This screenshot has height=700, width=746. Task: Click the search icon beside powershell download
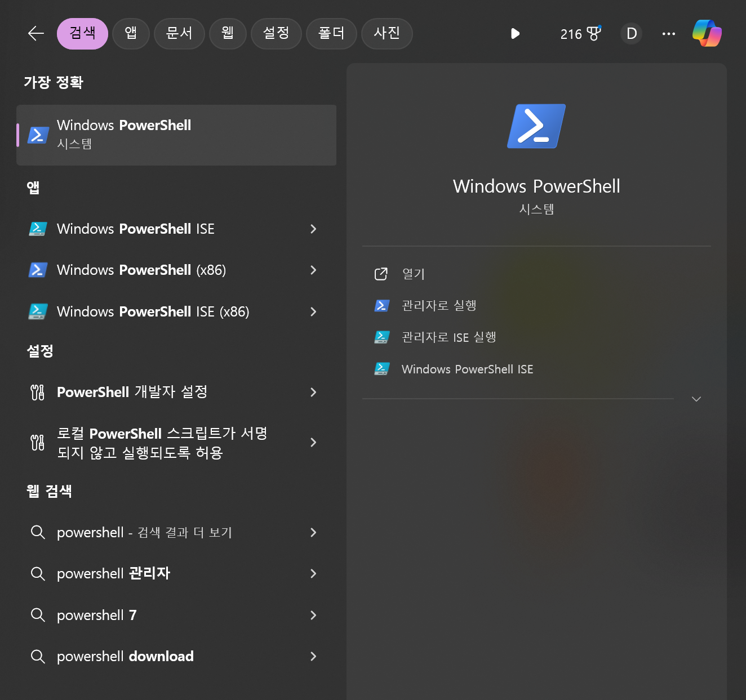click(x=38, y=656)
